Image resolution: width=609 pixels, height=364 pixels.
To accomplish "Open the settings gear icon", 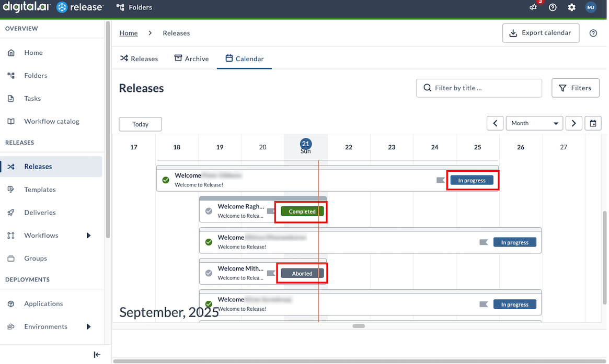I will 571,7.
